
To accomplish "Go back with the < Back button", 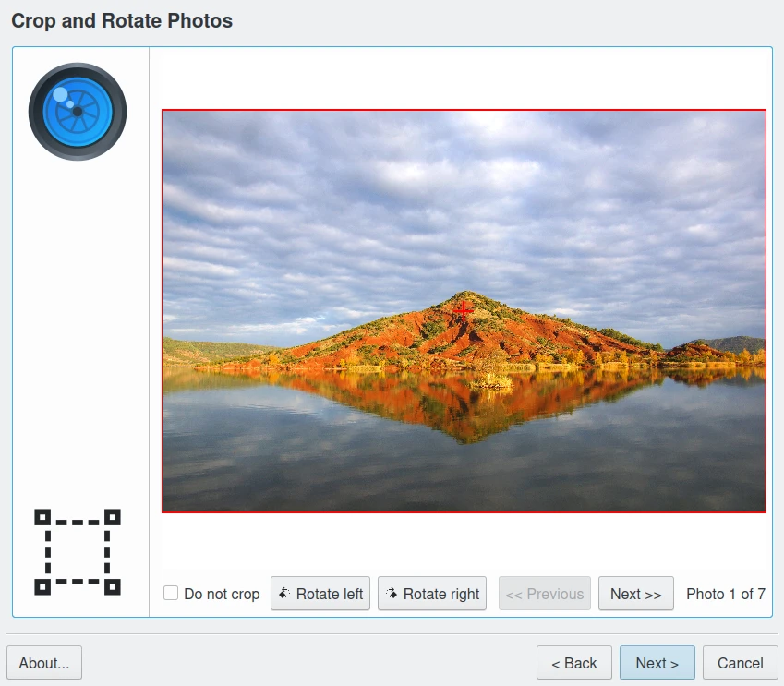I will point(573,663).
